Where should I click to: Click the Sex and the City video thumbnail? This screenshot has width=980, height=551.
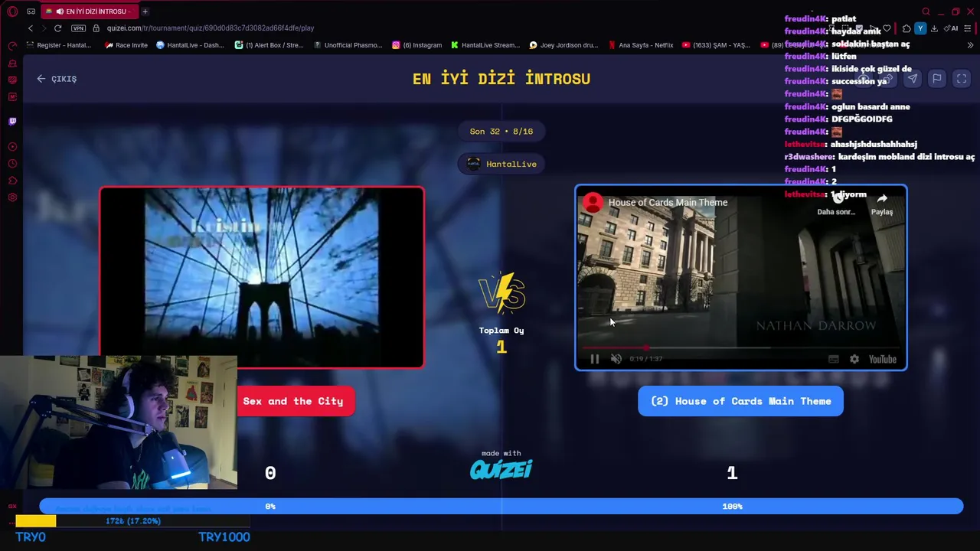click(262, 277)
